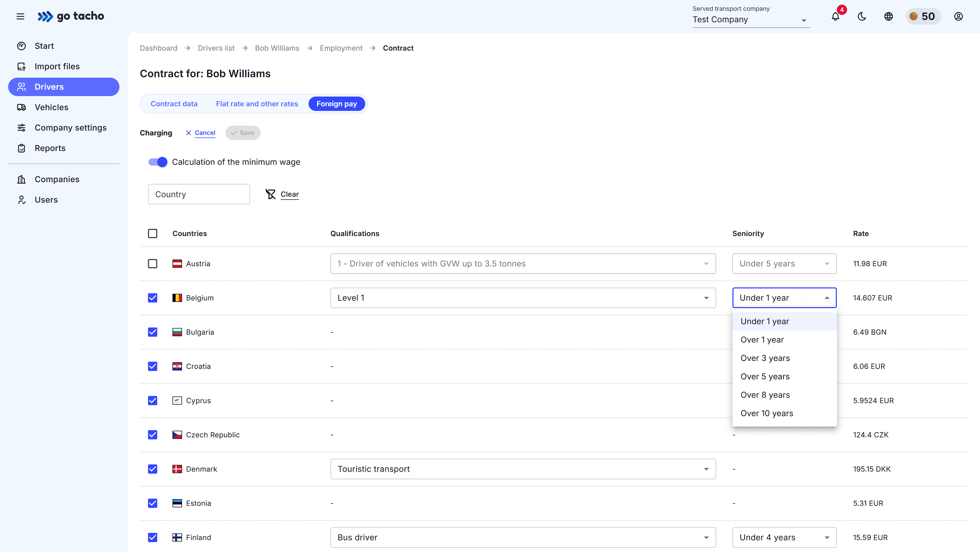
Task: Uncheck the Estonia row checkbox
Action: 153,504
